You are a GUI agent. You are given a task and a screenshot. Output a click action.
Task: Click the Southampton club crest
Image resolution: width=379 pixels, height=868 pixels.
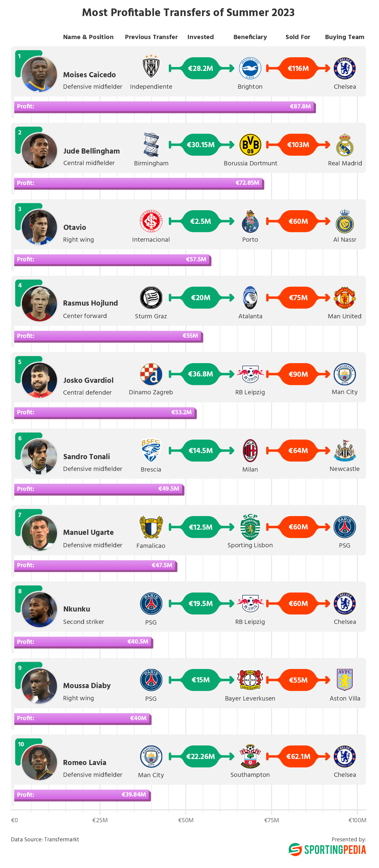pos(250,757)
